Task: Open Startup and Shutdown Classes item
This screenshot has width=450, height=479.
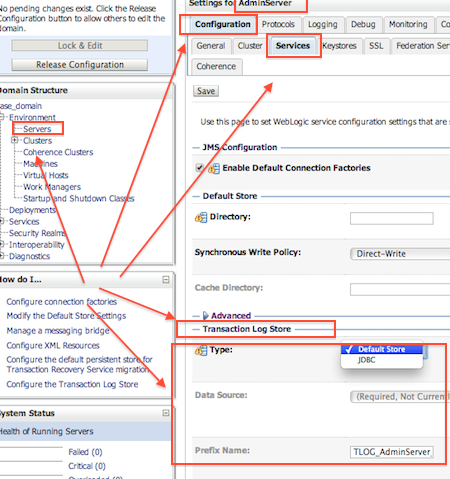Action: tap(79, 198)
